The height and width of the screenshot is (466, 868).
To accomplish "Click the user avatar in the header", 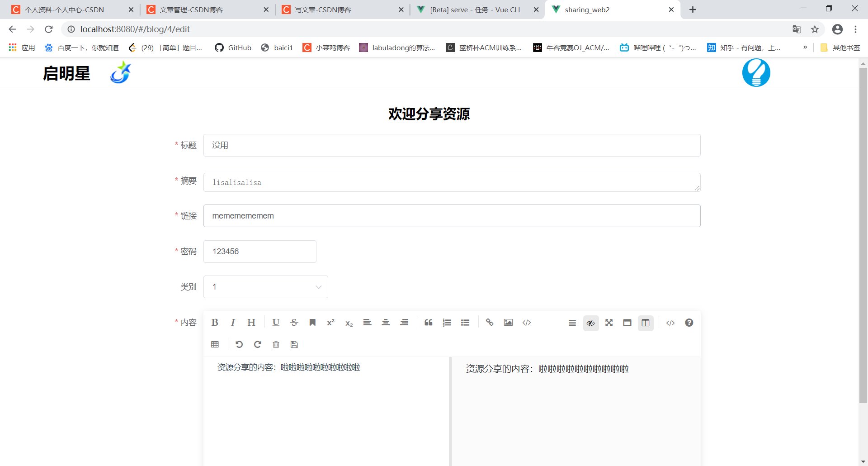I will tap(756, 72).
